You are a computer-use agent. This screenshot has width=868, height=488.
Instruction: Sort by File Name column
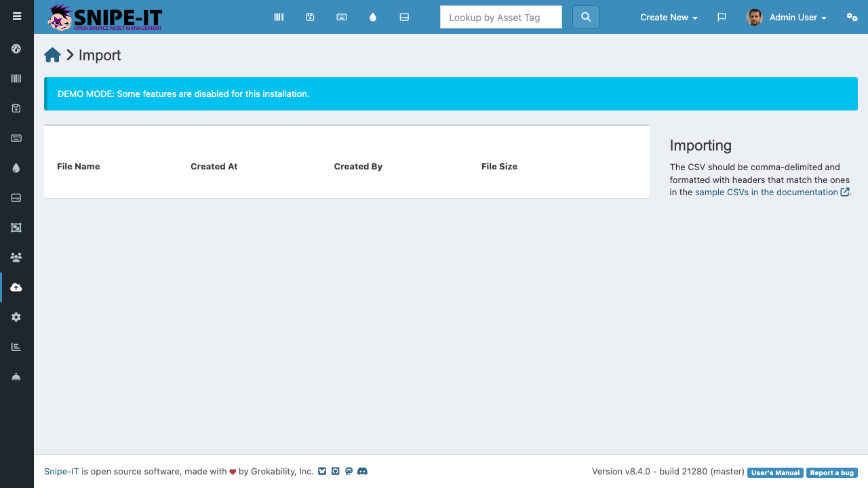pyautogui.click(x=79, y=166)
